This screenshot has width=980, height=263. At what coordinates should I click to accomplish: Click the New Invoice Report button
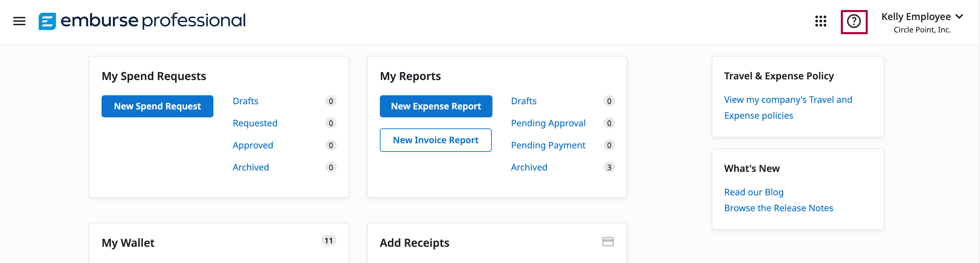click(435, 140)
